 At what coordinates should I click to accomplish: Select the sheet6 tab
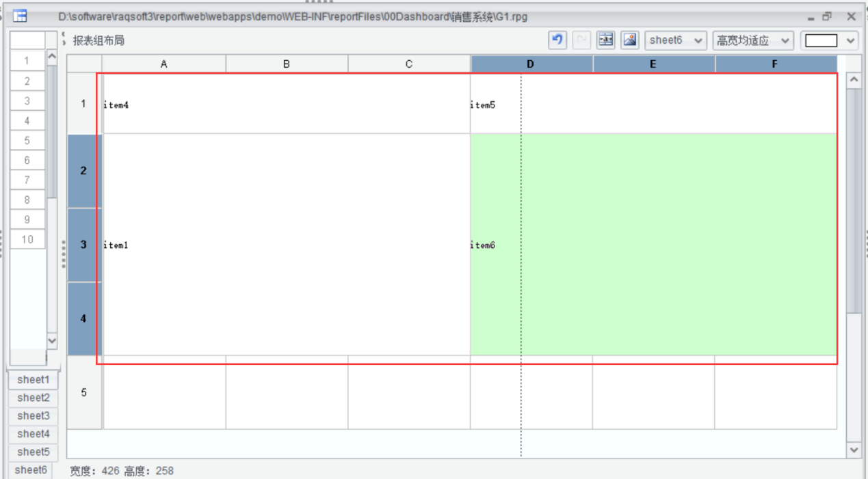coord(31,470)
